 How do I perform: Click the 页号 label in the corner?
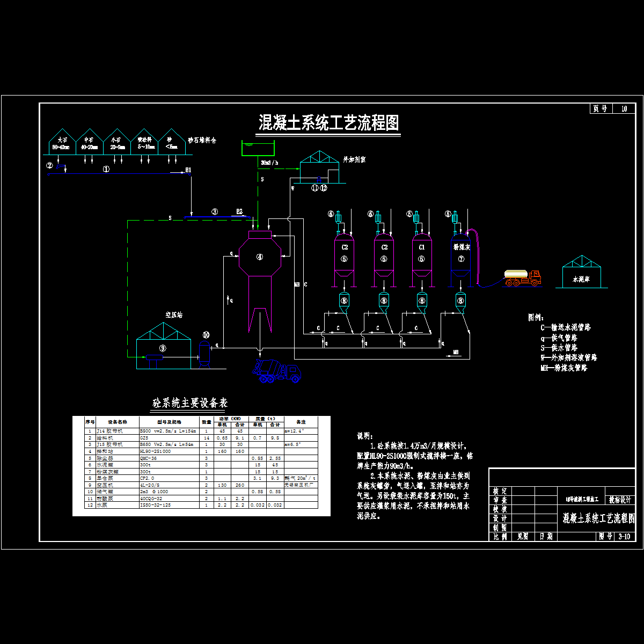[601, 108]
